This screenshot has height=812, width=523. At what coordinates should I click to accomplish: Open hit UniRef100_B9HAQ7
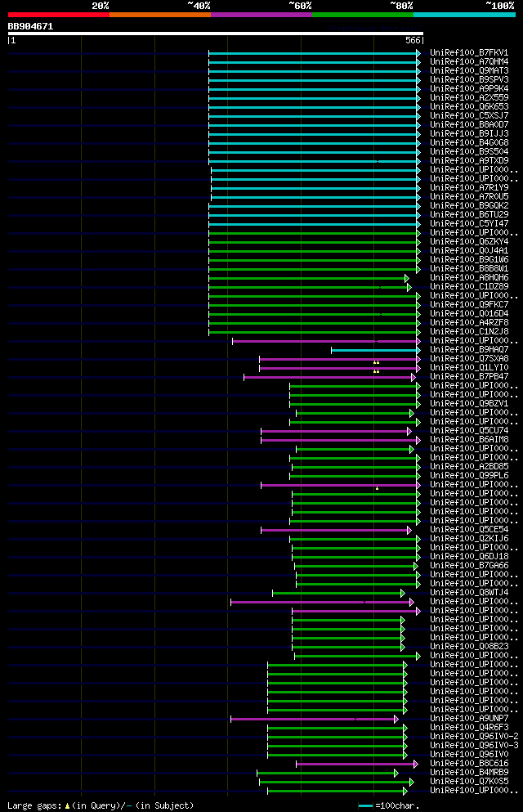point(469,349)
